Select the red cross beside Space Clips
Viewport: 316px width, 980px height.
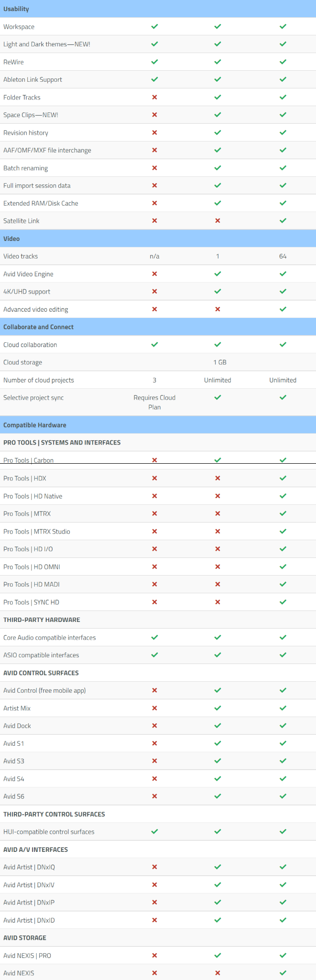[154, 115]
